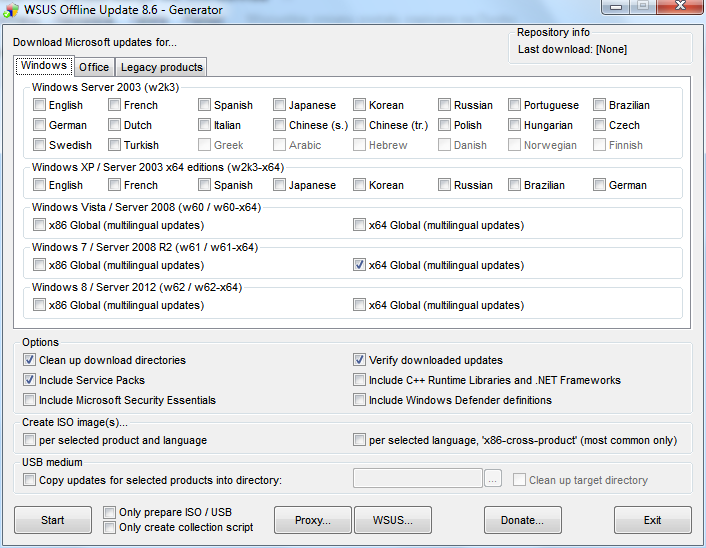Select the Portuguese checkbox
The width and height of the screenshot is (706, 548).
coord(514,105)
